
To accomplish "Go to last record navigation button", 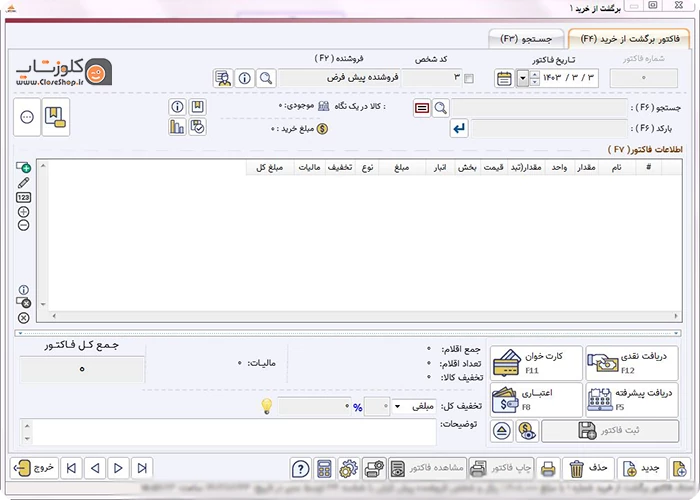I will [142, 468].
